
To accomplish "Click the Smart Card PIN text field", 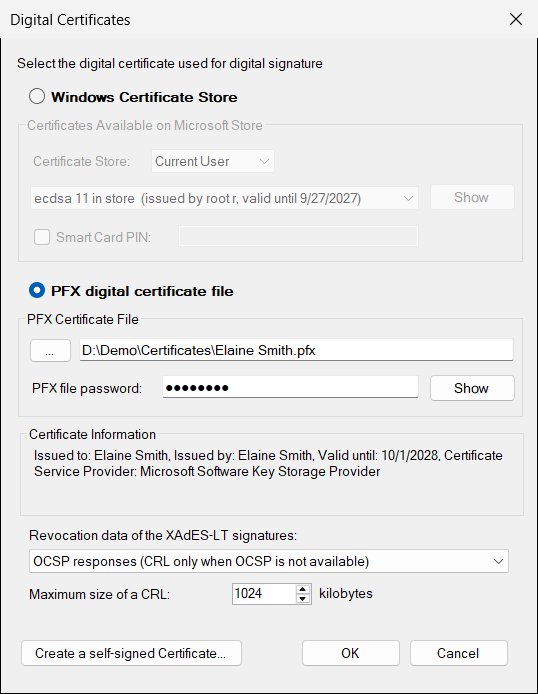I will (x=298, y=236).
